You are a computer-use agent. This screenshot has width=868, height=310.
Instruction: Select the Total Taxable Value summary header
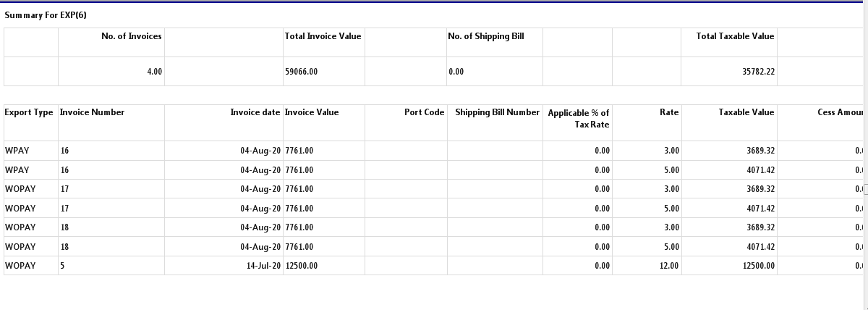click(x=735, y=36)
